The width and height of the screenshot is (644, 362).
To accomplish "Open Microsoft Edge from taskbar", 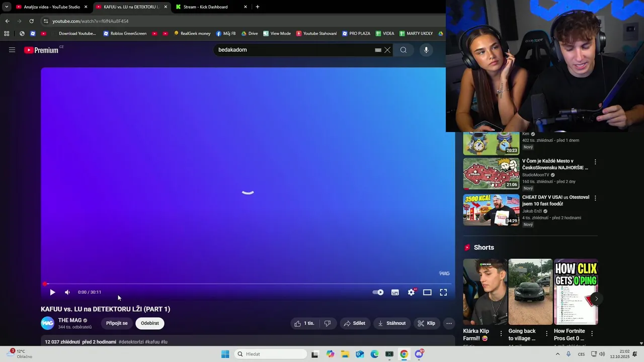I will [374, 354].
